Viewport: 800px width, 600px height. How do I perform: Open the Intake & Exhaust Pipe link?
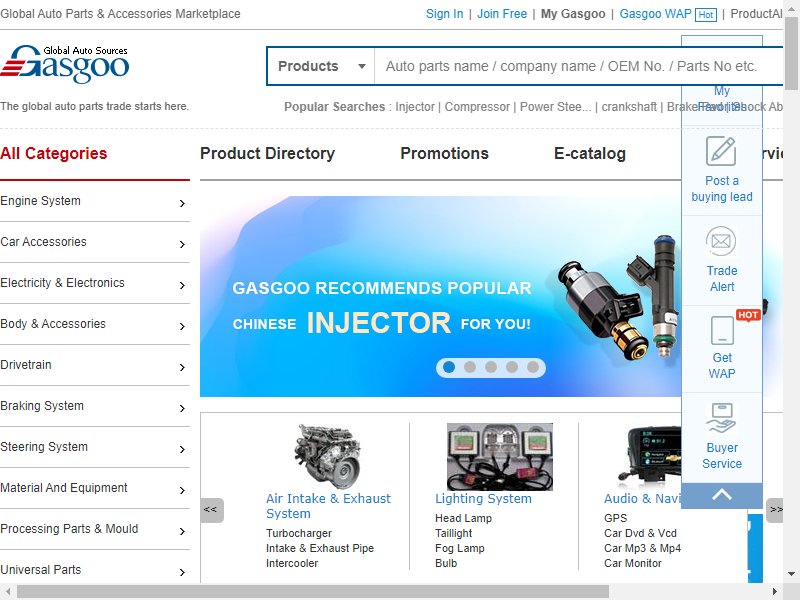click(x=319, y=548)
